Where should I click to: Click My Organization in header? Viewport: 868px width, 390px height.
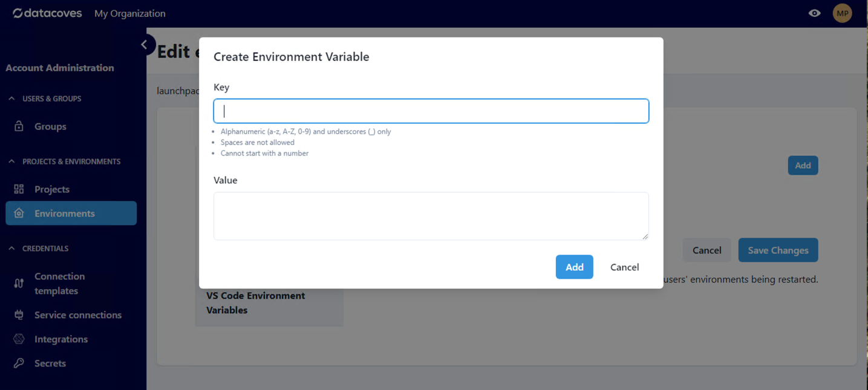[x=130, y=13]
